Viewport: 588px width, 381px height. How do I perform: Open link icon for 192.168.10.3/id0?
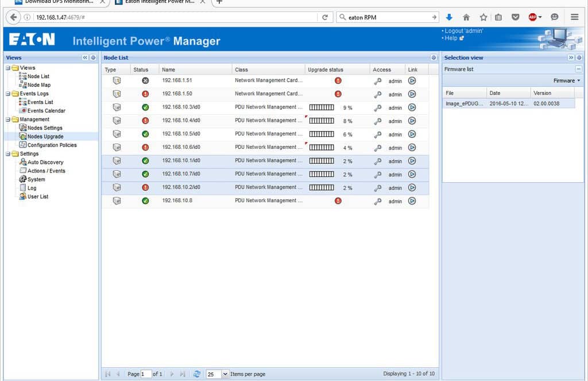[x=412, y=107]
